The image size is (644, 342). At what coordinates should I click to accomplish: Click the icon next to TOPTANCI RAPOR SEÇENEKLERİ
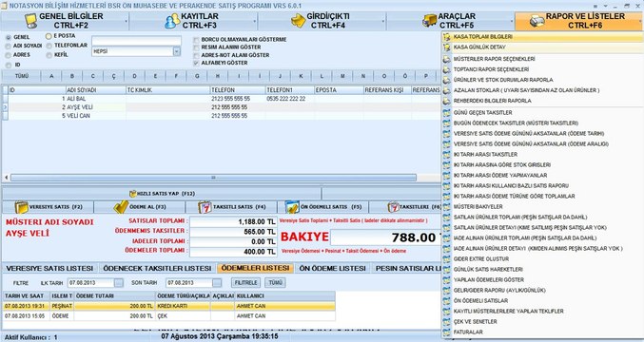[447, 69]
